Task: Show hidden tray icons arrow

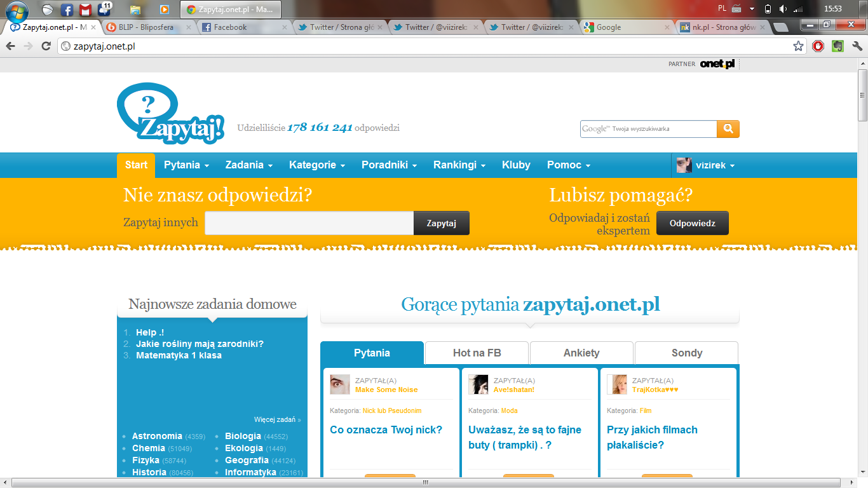Action: pyautogui.click(x=752, y=9)
